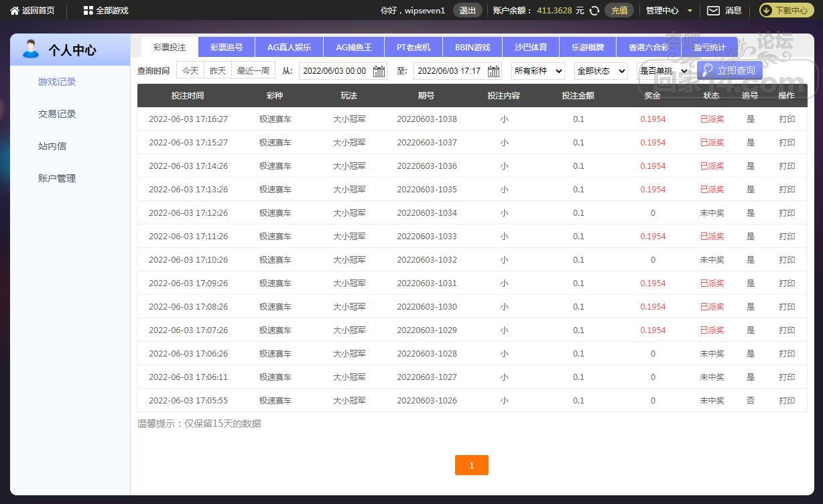The image size is (823, 504).
Task: Click 打印 for issue 20220603-1036
Action: 787,166
